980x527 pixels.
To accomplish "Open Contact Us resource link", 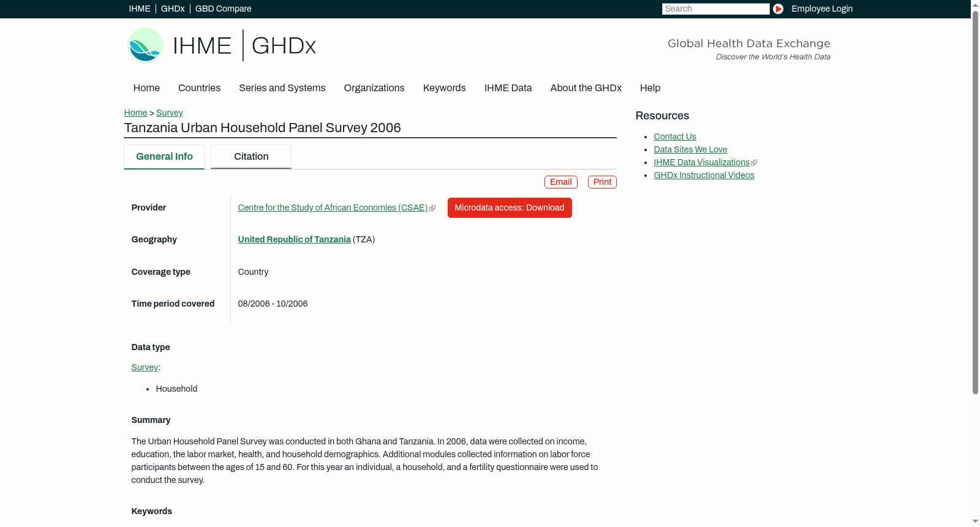I will coord(675,137).
